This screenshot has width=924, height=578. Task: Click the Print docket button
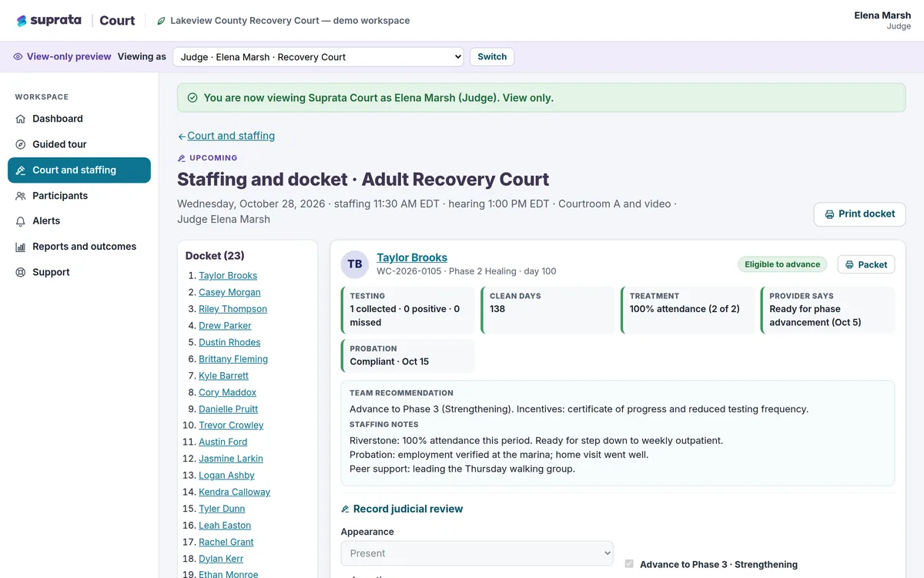pyautogui.click(x=859, y=214)
